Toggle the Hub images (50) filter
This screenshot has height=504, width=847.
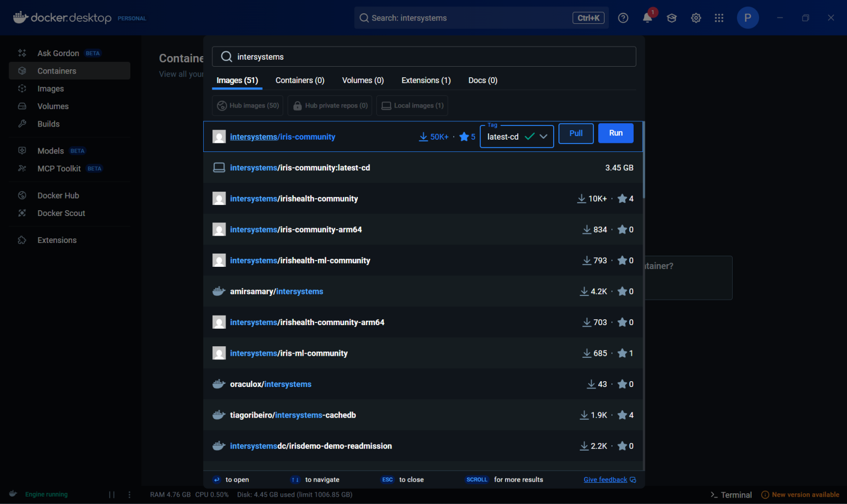248,106
